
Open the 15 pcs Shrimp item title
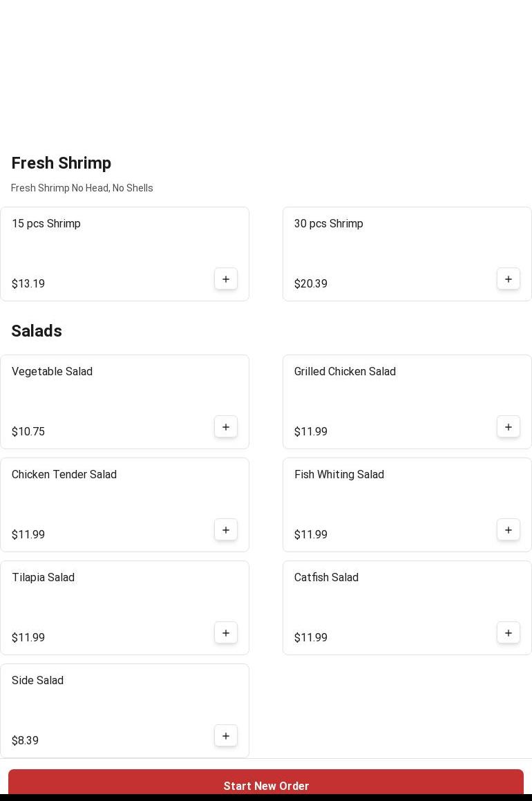46,224
